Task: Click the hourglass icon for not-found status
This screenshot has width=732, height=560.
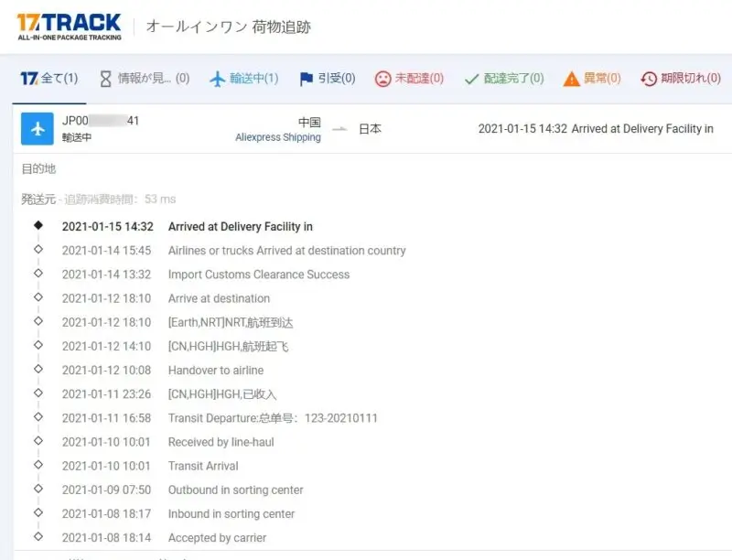Action: (105, 79)
